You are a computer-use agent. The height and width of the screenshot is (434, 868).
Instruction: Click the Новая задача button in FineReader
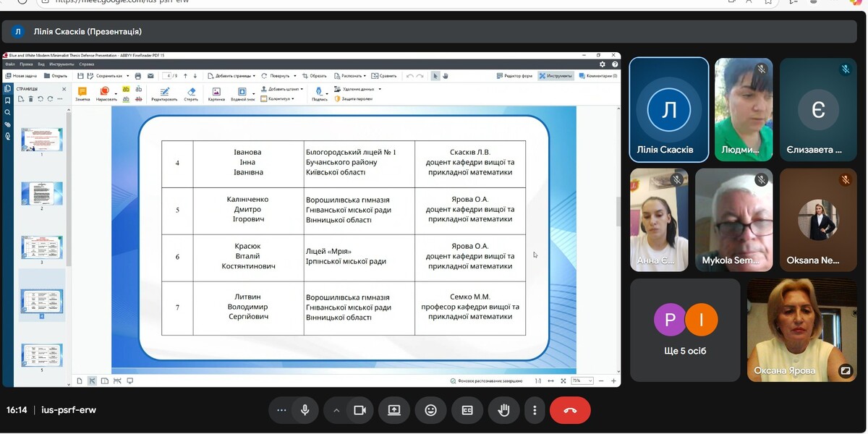[x=21, y=75]
